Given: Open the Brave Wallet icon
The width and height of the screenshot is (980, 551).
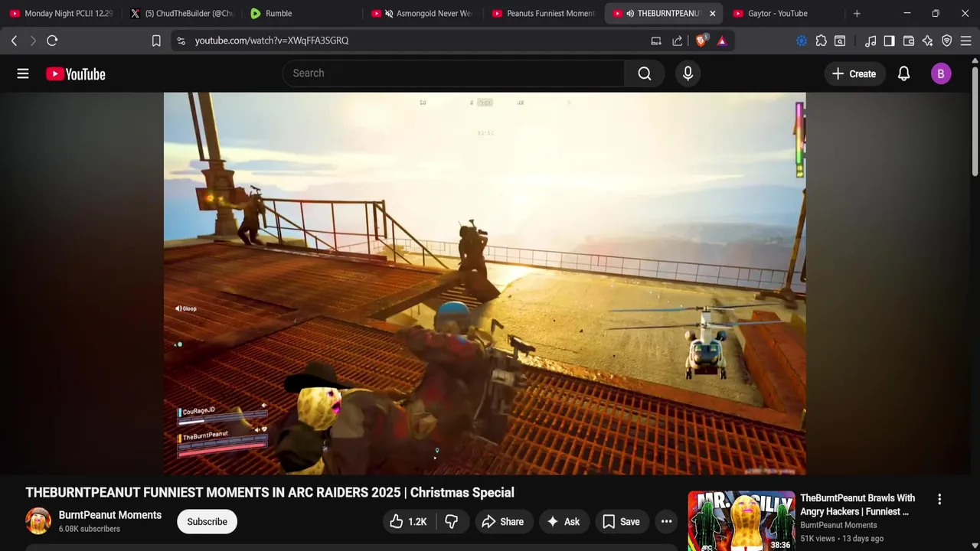Looking at the screenshot, I should pos(909,41).
